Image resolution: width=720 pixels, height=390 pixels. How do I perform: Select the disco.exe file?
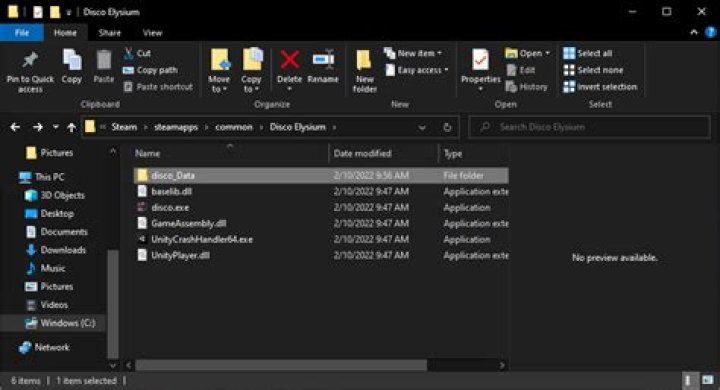click(x=321, y=207)
